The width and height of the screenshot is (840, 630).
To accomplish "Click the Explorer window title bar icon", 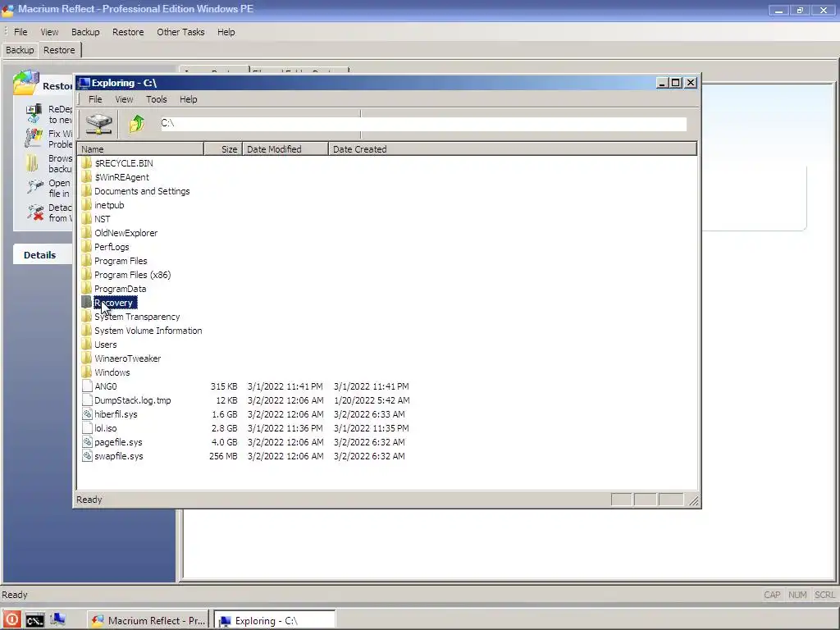I will (x=84, y=83).
